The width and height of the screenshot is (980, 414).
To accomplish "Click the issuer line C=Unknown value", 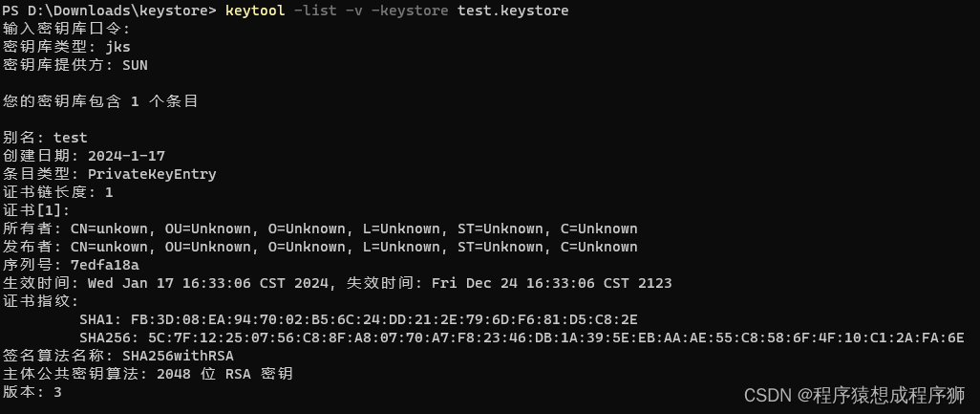I will [x=599, y=247].
